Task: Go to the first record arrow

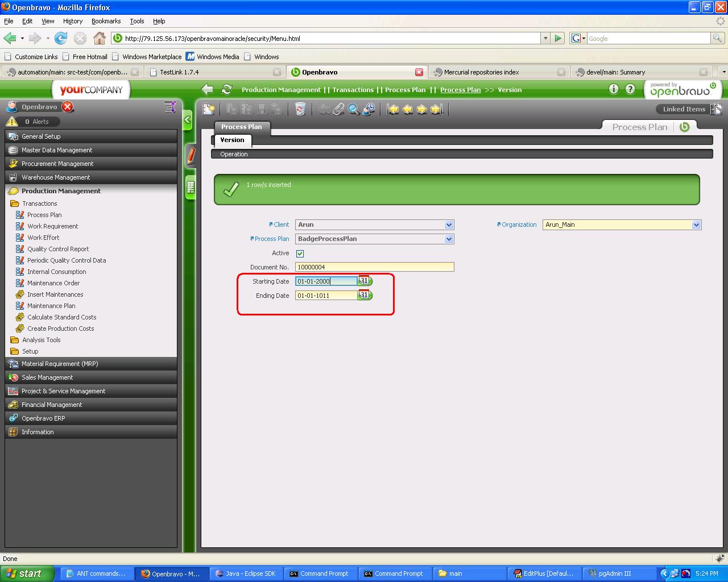Action: [x=393, y=109]
